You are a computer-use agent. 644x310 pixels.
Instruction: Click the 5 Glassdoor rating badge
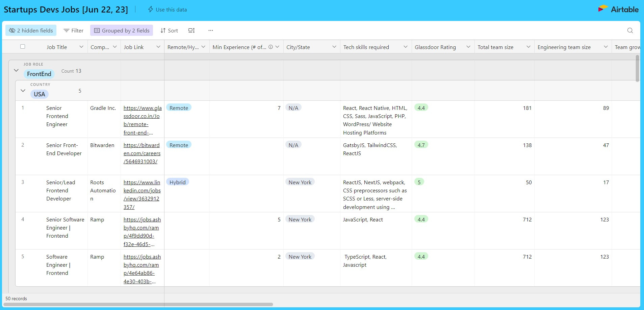pos(419,182)
